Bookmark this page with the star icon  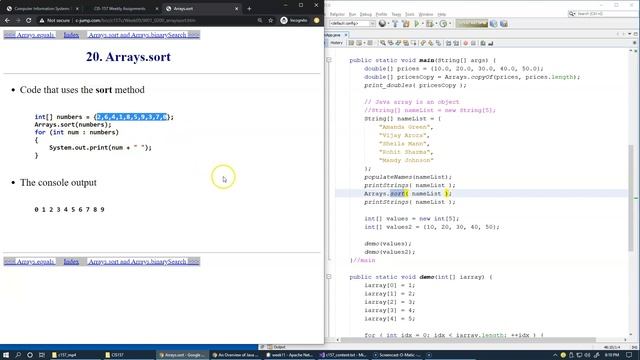(271, 20)
